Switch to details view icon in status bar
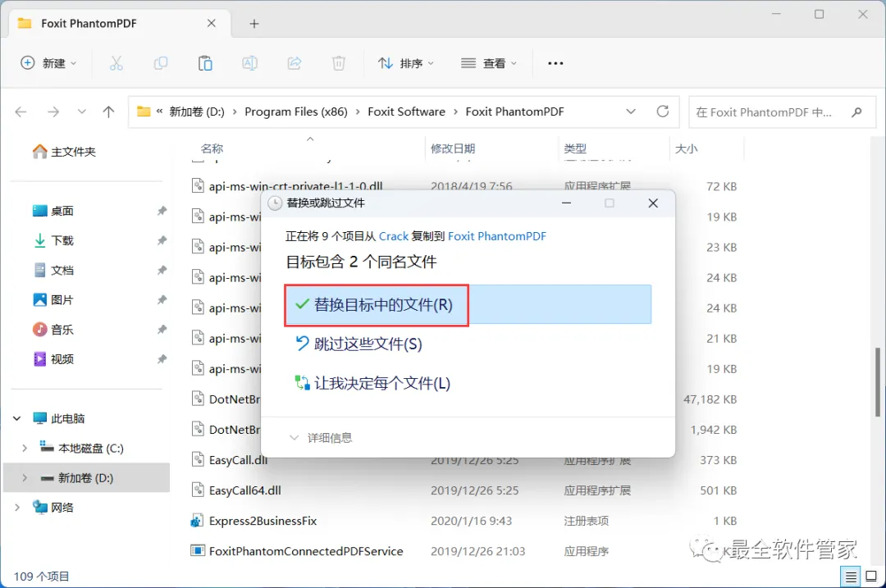 (x=851, y=577)
